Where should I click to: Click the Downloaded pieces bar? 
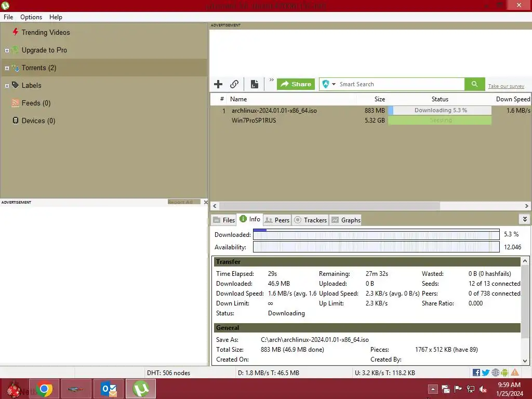tap(376, 234)
